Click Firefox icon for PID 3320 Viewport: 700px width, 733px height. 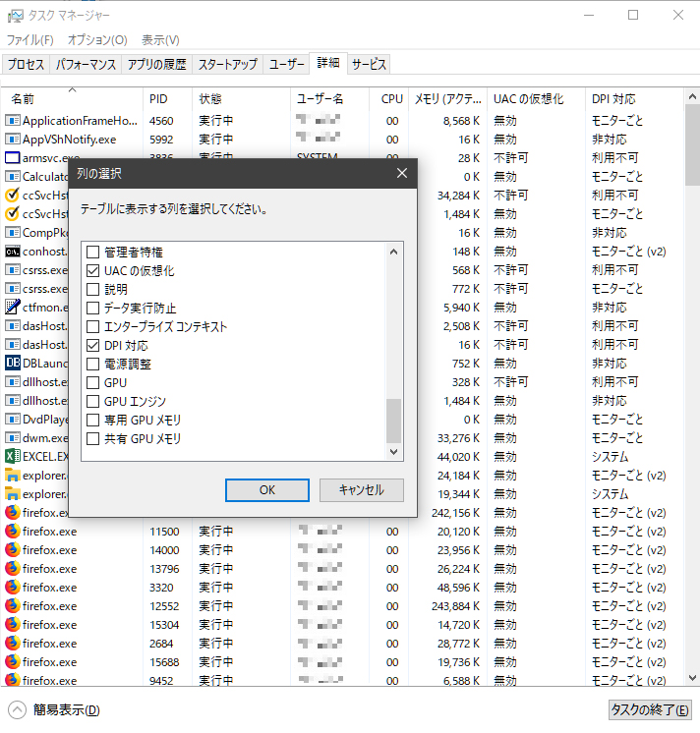[x=13, y=588]
